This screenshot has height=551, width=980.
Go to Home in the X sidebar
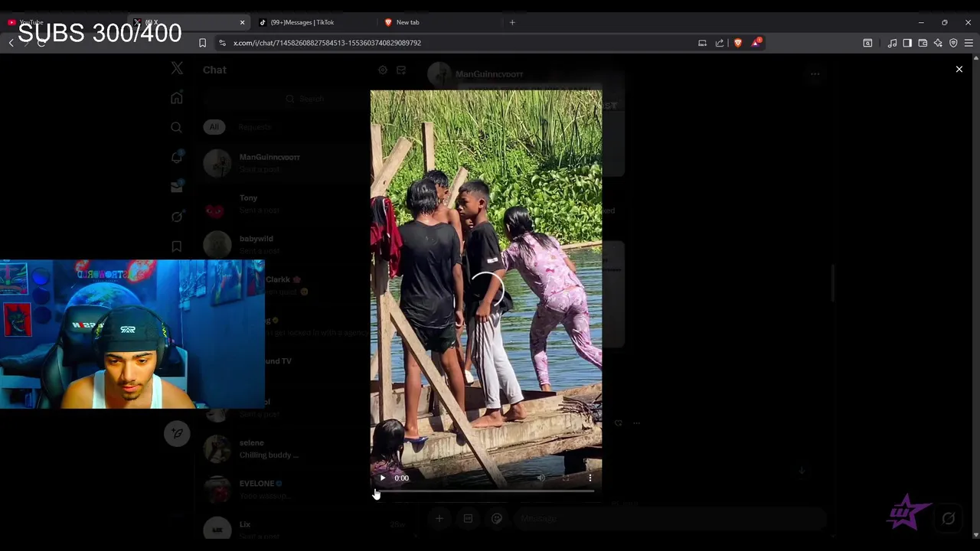tap(177, 98)
